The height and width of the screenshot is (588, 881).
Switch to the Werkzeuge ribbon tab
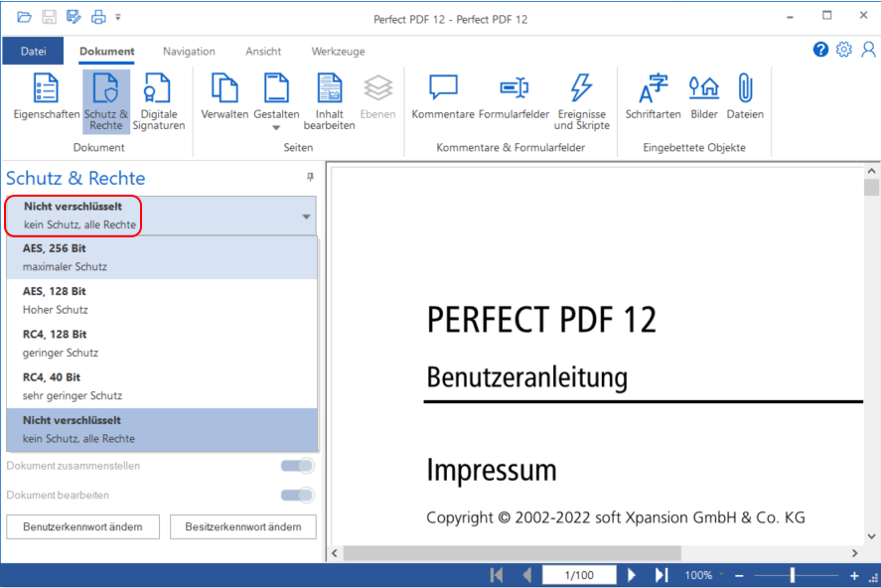(338, 51)
